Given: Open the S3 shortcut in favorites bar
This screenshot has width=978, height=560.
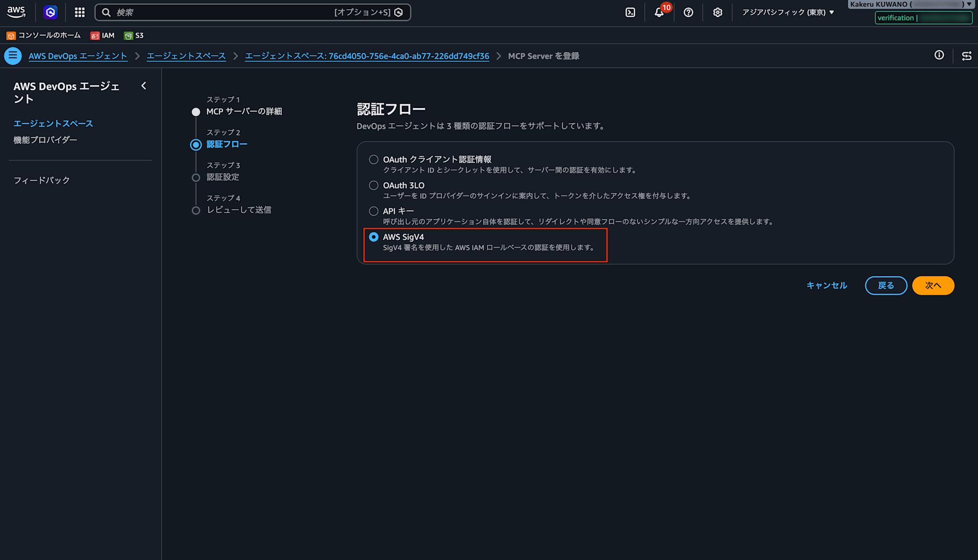Looking at the screenshot, I should pos(133,35).
